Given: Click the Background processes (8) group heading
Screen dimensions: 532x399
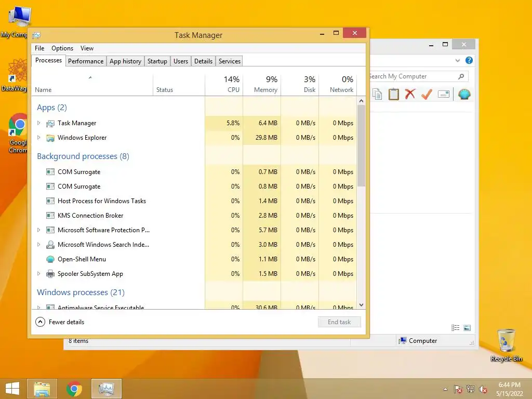Looking at the screenshot, I should pos(83,156).
